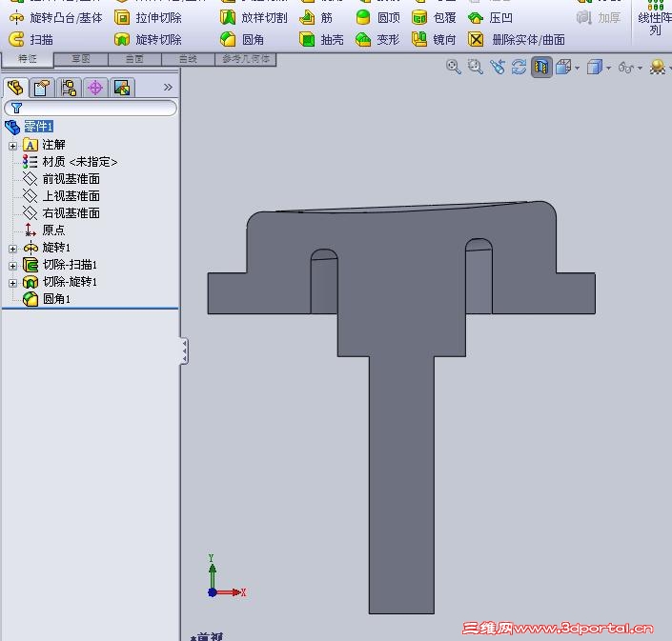Choose the 放样切割 lofted cut tool
Image resolution: width=672 pixels, height=641 pixels.
pyautogui.click(x=254, y=17)
